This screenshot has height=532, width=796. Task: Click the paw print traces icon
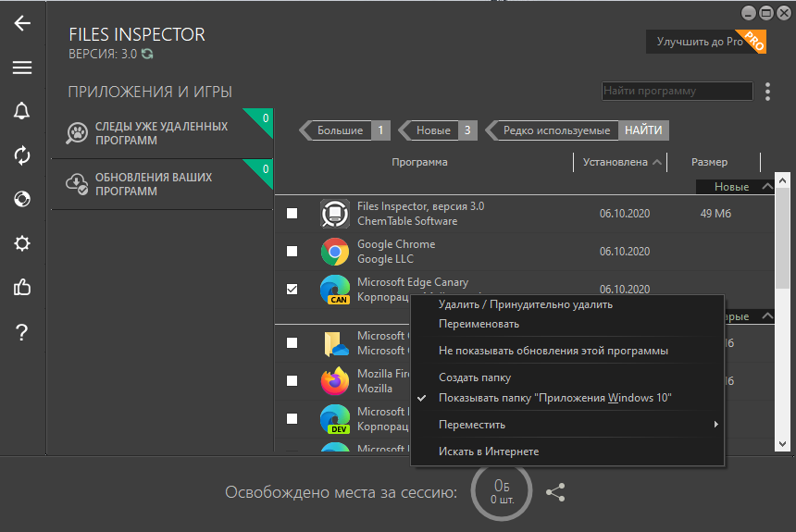[x=77, y=133]
